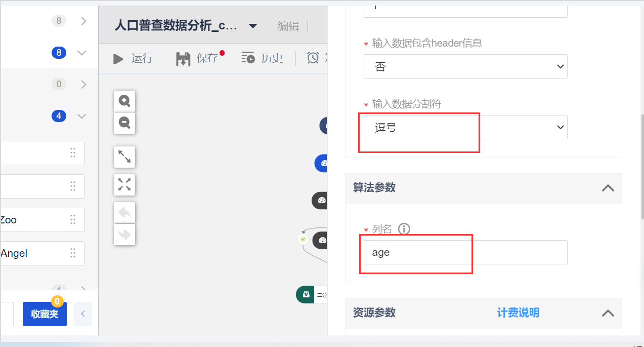The width and height of the screenshot is (644, 347).
Task: Collapse the 资源参数 section
Action: tap(608, 313)
